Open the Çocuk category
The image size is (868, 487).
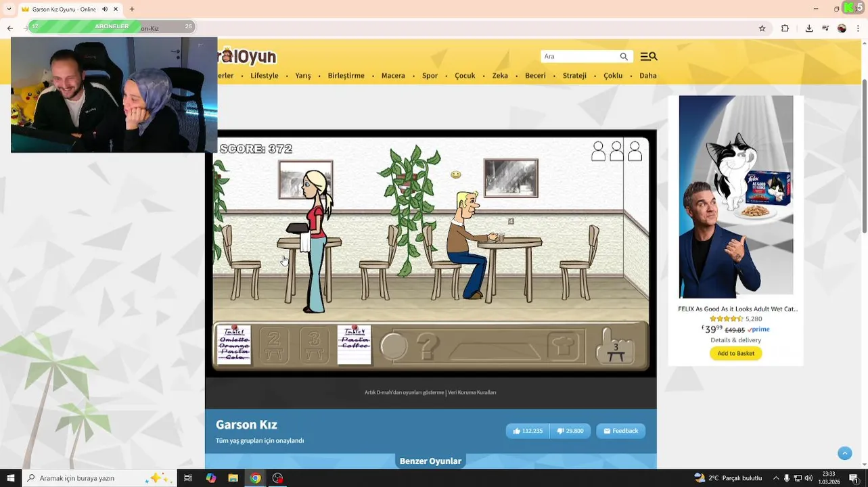point(465,76)
